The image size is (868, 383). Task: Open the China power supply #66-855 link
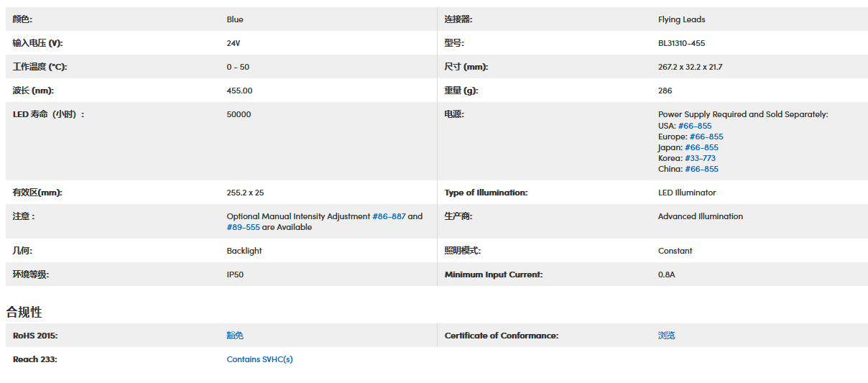point(701,169)
